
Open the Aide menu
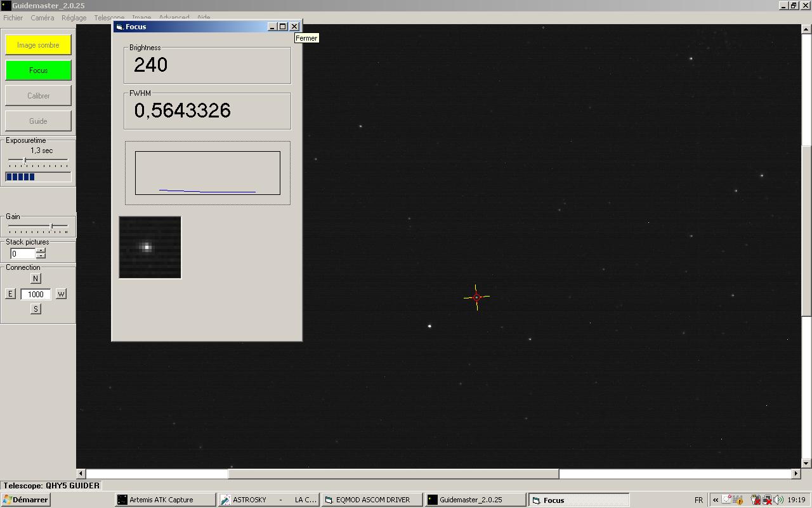204,18
